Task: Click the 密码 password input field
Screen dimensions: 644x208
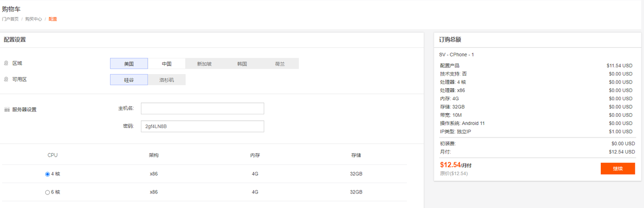Action: point(202,126)
